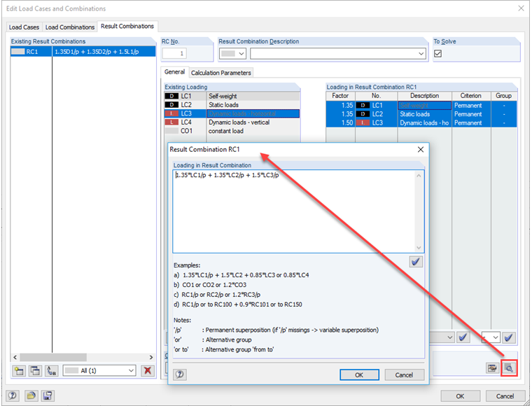Click the Group column header

pyautogui.click(x=504, y=96)
